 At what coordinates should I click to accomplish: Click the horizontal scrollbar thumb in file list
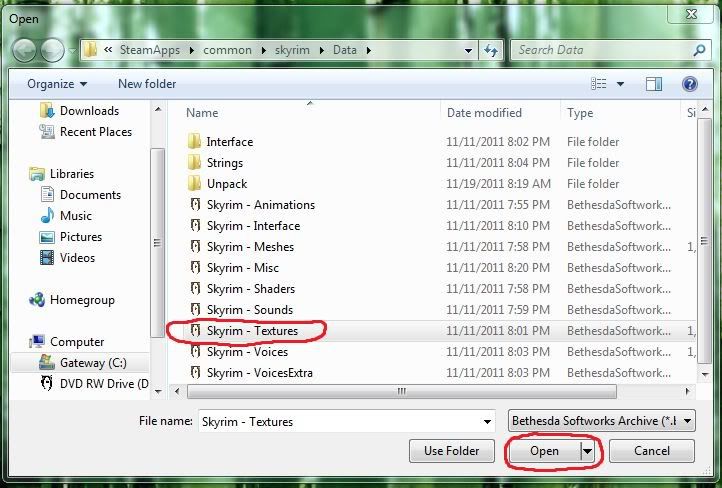(x=402, y=392)
